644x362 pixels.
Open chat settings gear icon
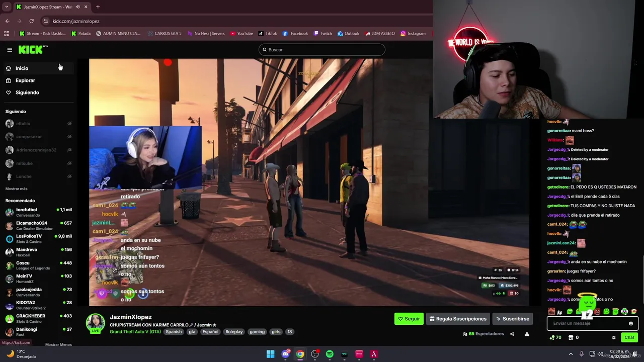[614, 337]
